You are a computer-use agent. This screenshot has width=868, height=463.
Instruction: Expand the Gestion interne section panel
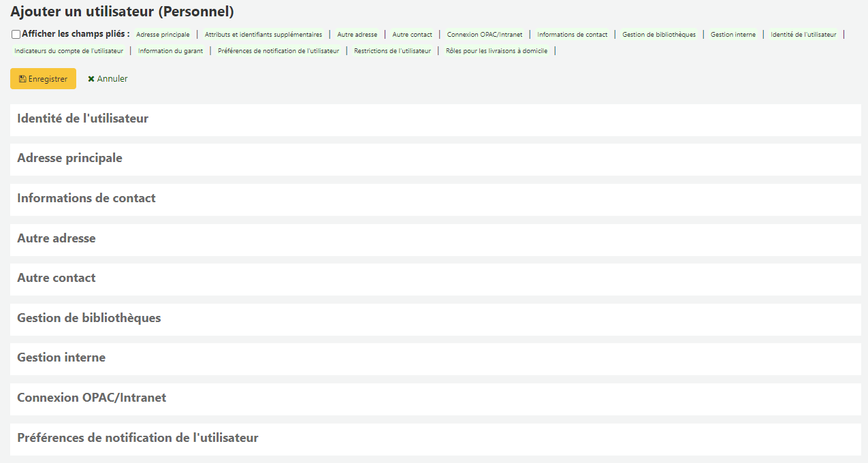pos(61,357)
